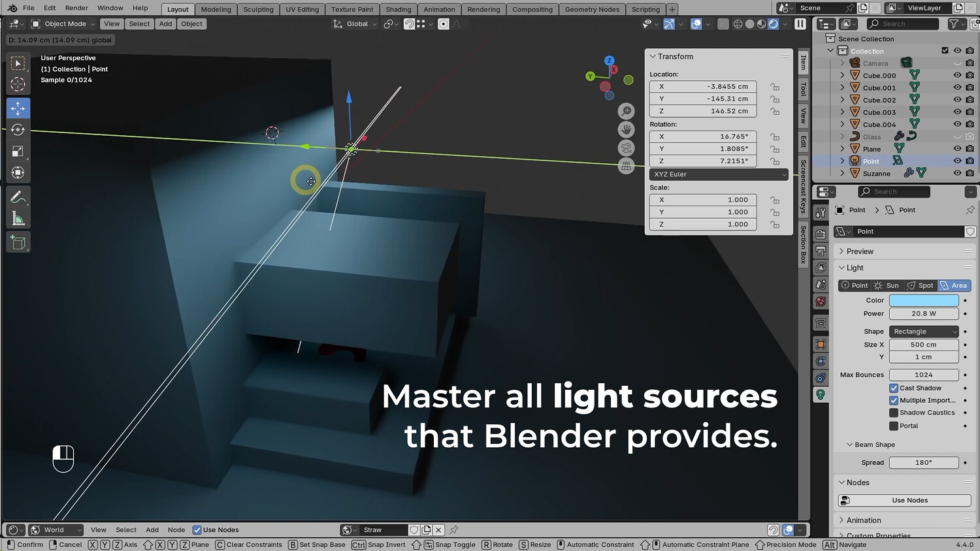
Task: Switch viewport to material preview shading
Action: click(x=761, y=24)
